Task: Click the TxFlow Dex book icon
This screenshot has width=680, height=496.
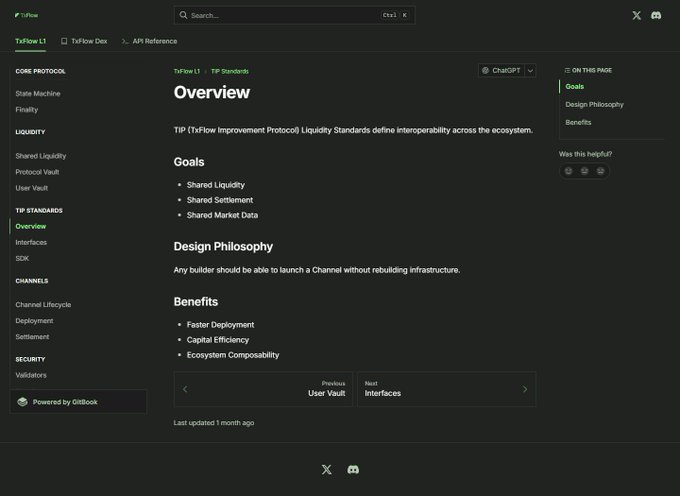Action: (64, 41)
